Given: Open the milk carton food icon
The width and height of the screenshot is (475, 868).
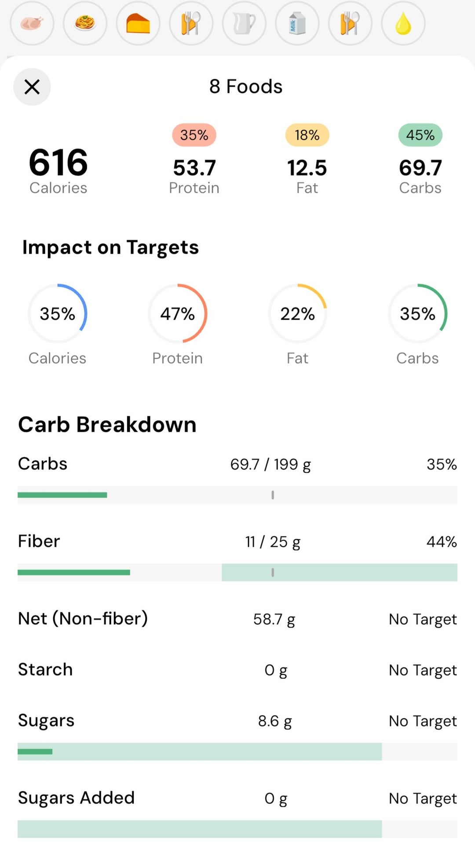Looking at the screenshot, I should point(297,23).
